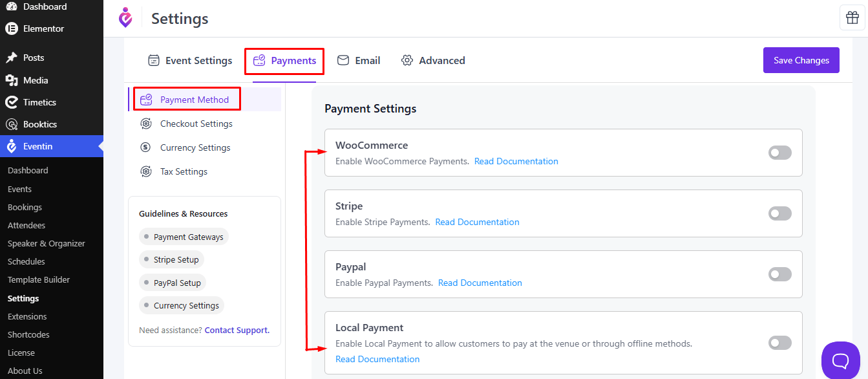Screen dimensions: 868x379
Task: Select Payment Method in sidebar
Action: pyautogui.click(x=205, y=100)
